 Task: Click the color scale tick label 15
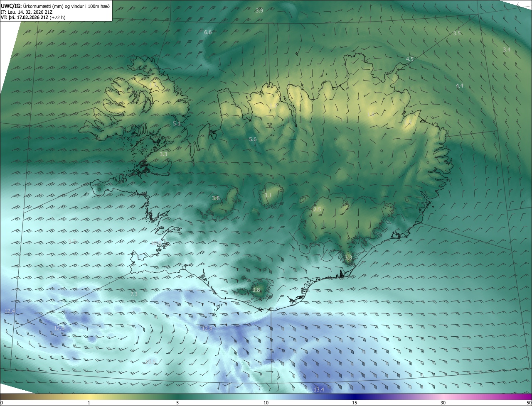355,403
